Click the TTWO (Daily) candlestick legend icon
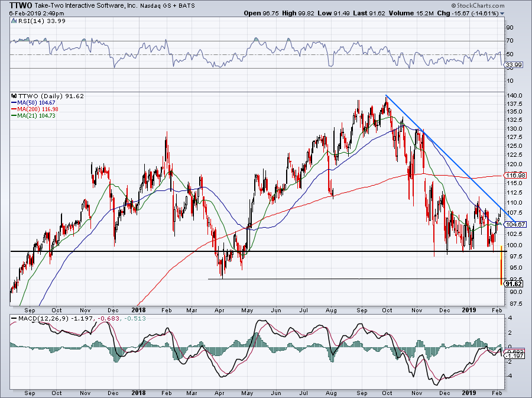The width and height of the screenshot is (532, 398). coord(14,96)
